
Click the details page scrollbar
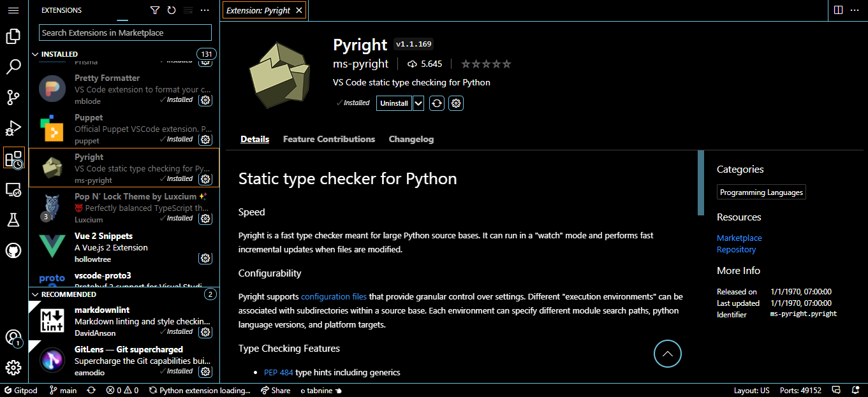(x=701, y=183)
